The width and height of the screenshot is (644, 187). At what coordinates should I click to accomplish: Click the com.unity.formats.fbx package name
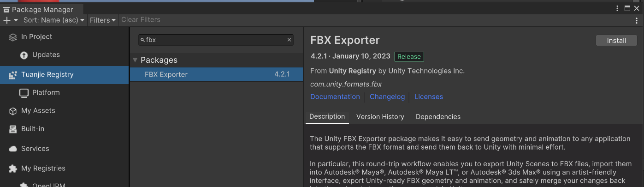point(346,84)
